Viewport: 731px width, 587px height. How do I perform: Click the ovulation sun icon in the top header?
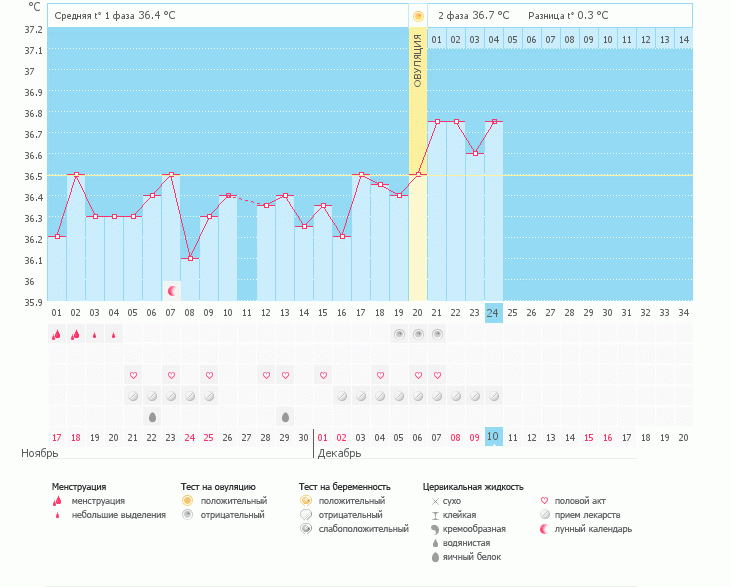coord(418,16)
